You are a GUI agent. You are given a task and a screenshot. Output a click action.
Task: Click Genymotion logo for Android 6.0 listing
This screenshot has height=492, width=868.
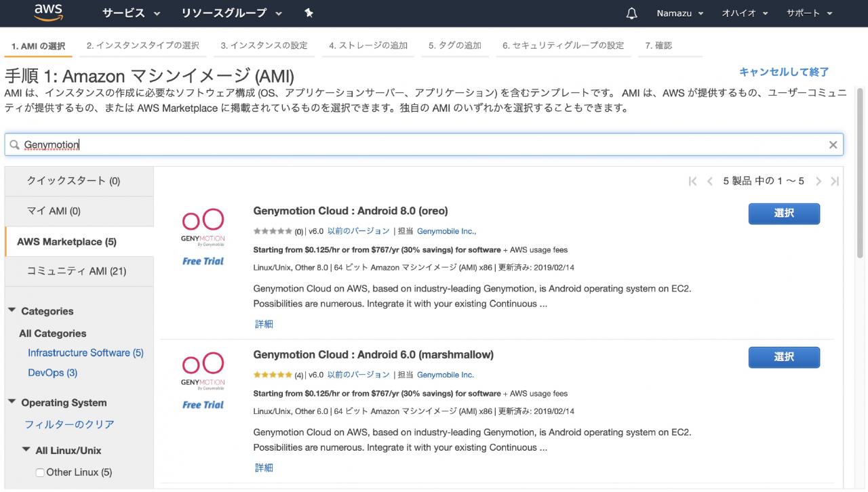click(x=203, y=372)
